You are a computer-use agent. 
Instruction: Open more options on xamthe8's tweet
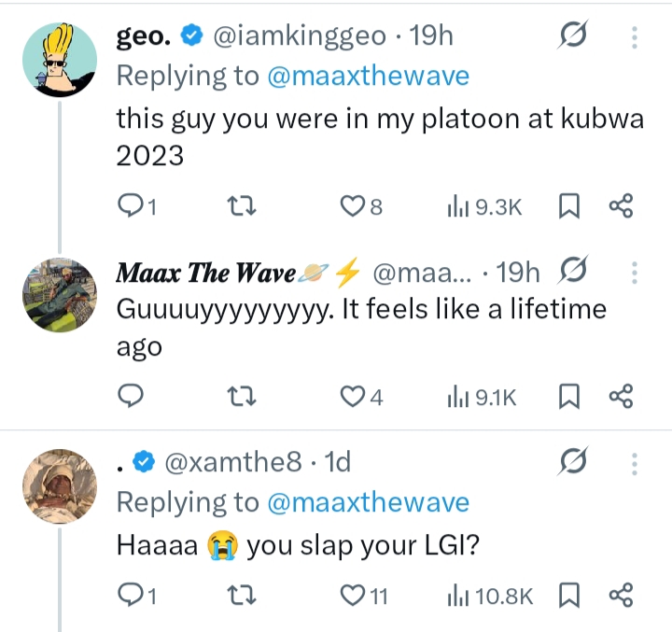[x=635, y=462]
